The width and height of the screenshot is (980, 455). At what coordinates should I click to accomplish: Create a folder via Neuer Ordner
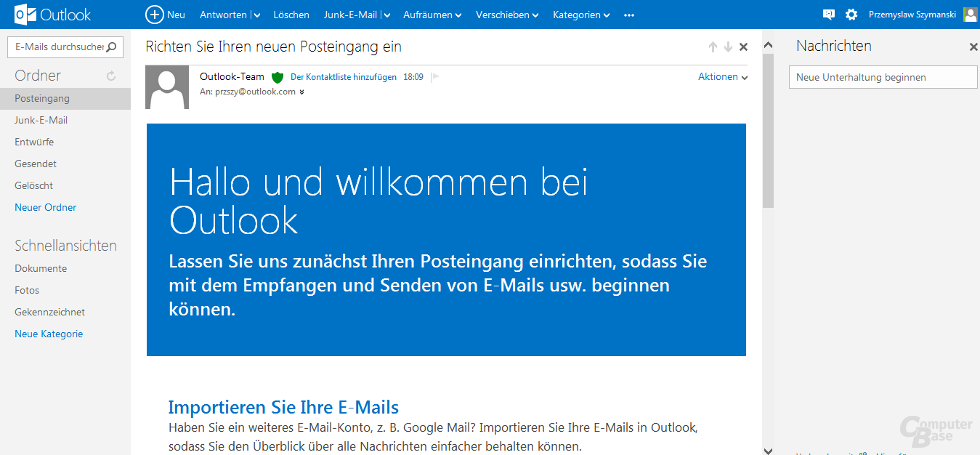coord(45,207)
